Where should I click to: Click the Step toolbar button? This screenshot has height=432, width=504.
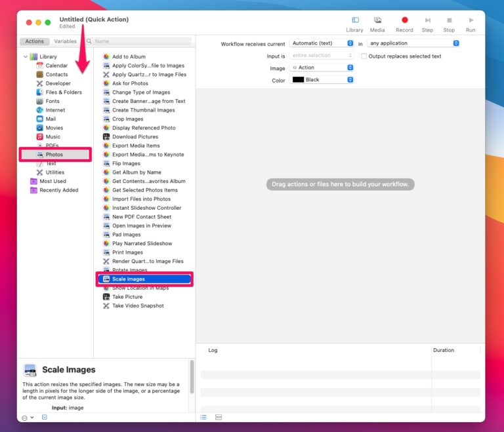coord(427,24)
